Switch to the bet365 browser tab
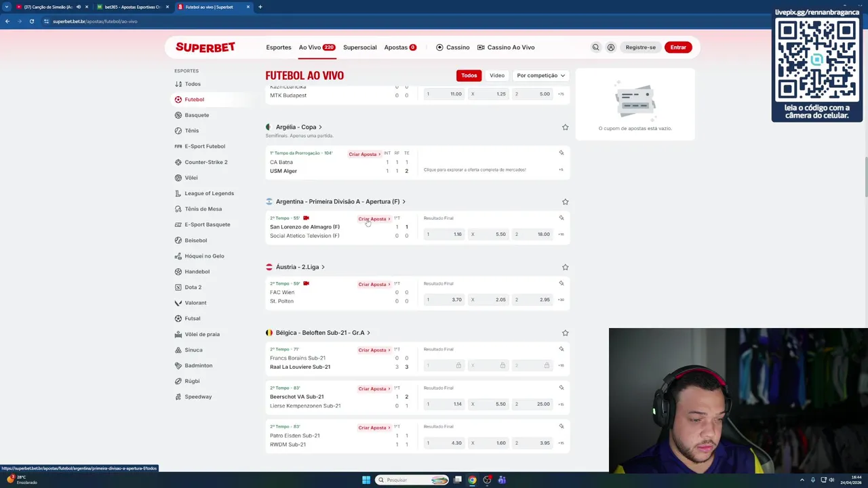The height and width of the screenshot is (488, 868). pyautogui.click(x=132, y=7)
